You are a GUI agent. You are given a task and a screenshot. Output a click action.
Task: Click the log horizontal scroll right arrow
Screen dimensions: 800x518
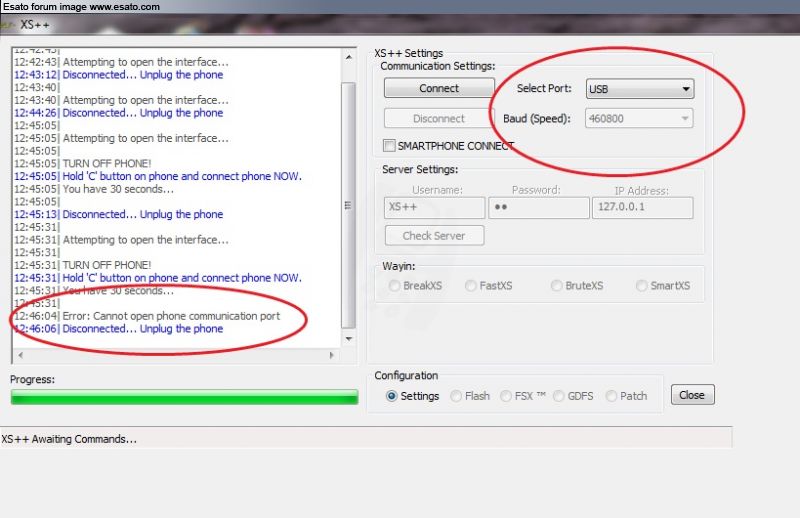tap(331, 355)
